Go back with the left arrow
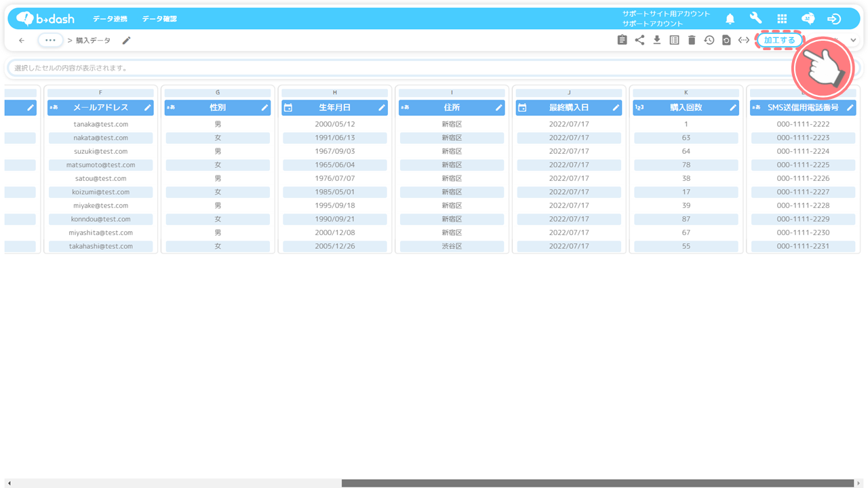The image size is (868, 488). (x=22, y=41)
